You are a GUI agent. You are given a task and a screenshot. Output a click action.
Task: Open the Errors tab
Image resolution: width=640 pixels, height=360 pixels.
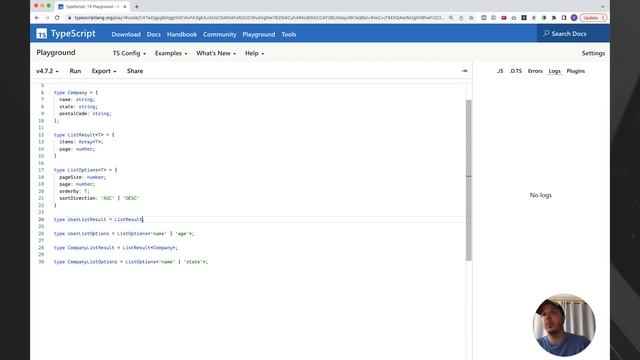[535, 71]
